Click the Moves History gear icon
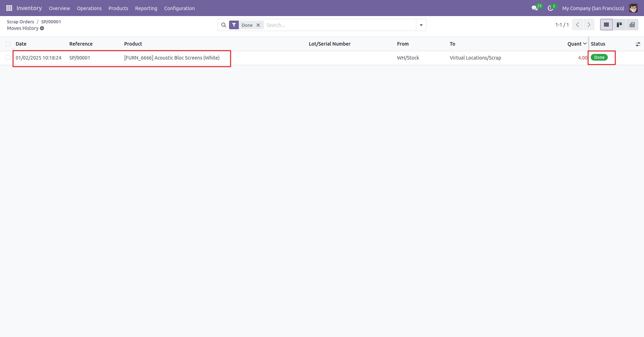 click(x=42, y=28)
